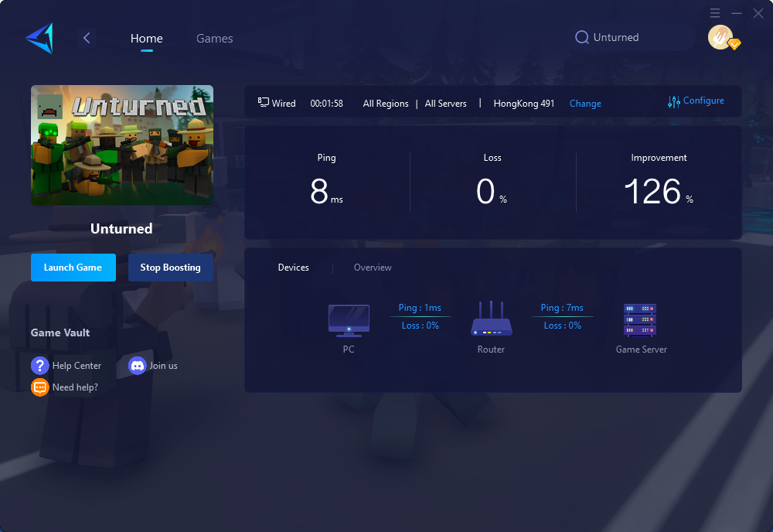This screenshot has height=532, width=773.
Task: Click the 00:01:58 boost timer
Action: tap(326, 104)
